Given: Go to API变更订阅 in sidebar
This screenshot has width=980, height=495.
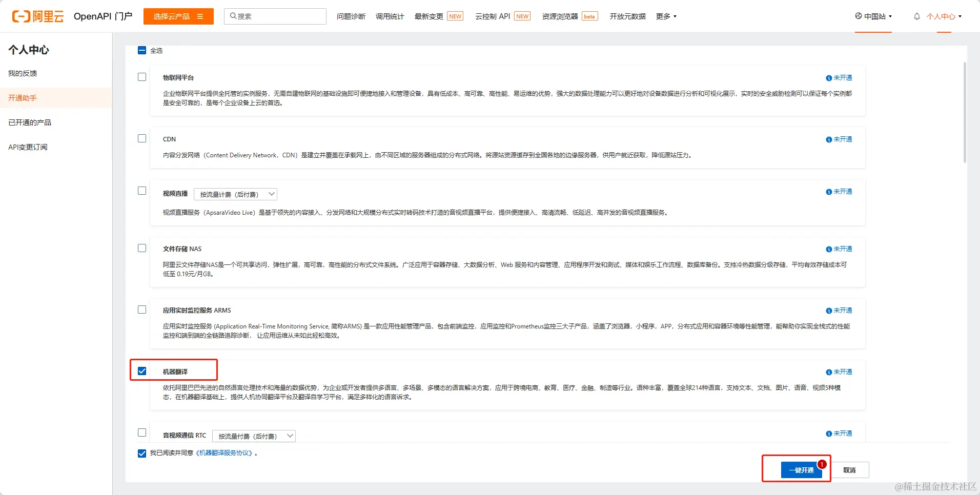Looking at the screenshot, I should (x=28, y=147).
